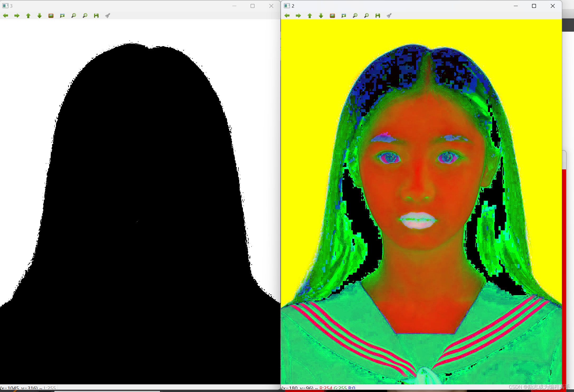Screen dimensions: 574x392
Task: Pan the image right in window 3
Action: point(17,16)
